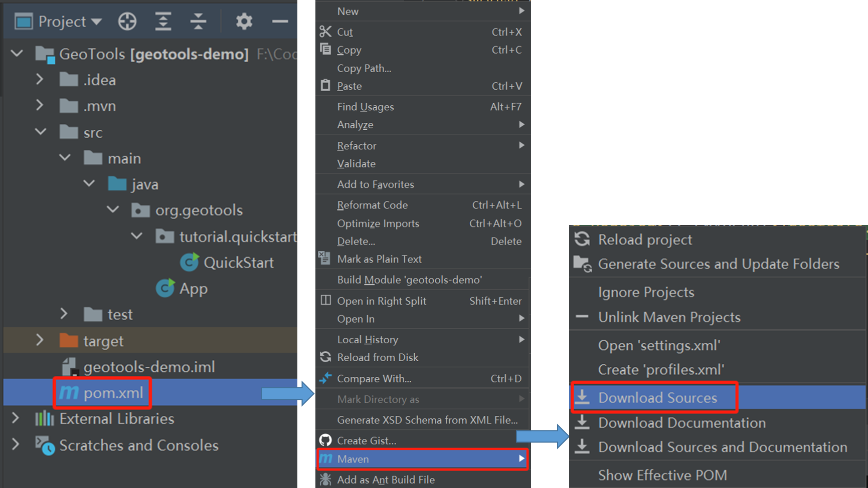Screen dimensions: 868x488
Task: Click Generate Sources and Update Folders icon
Action: pos(583,264)
